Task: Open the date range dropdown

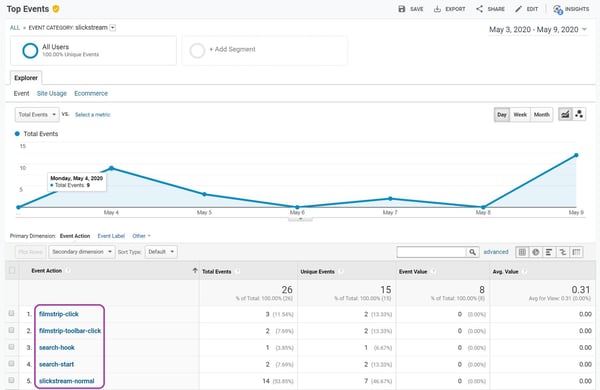Action: 538,29
